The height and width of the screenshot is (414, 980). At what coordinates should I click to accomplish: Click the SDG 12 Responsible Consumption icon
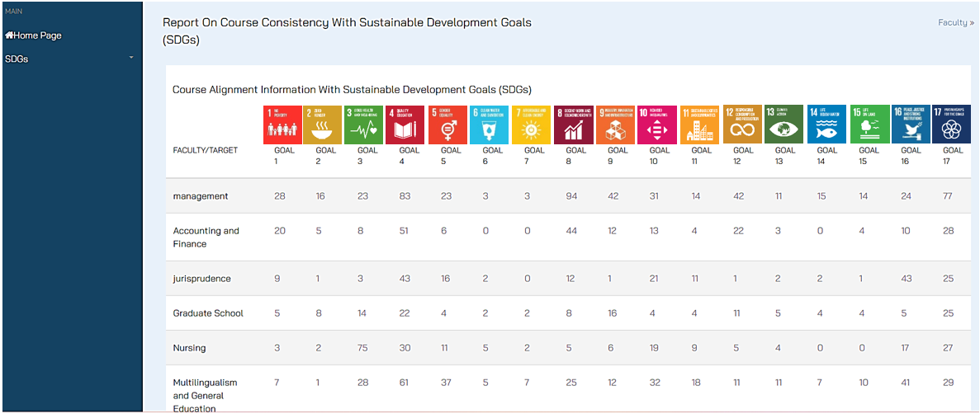[742, 125]
